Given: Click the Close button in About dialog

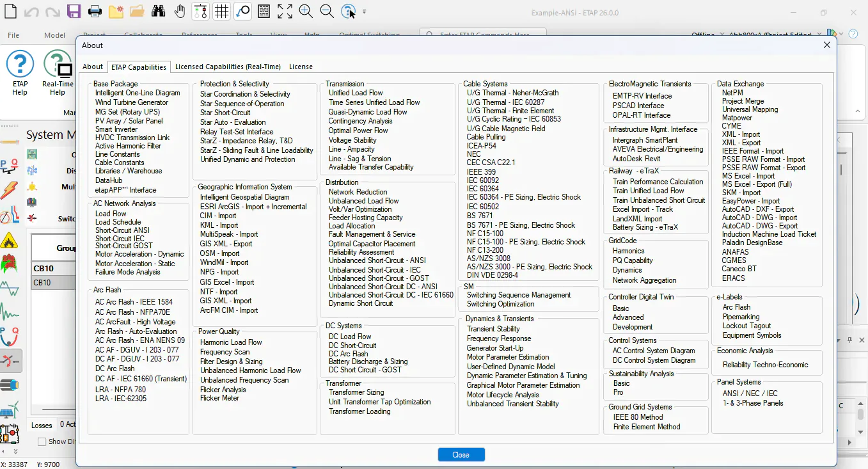Looking at the screenshot, I should point(461,454).
